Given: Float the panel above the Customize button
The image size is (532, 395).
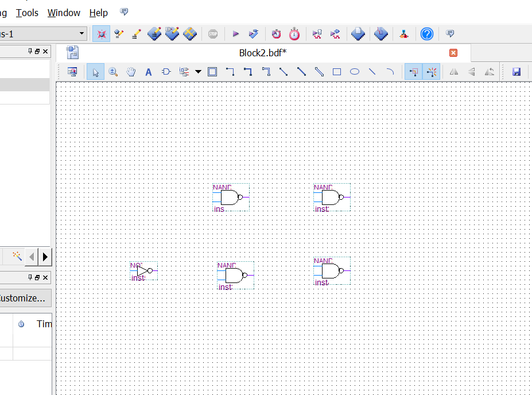Looking at the screenshot, I should [37, 277].
